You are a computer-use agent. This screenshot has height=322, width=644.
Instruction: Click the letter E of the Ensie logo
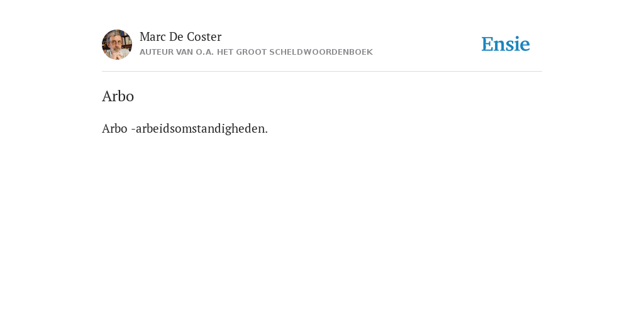coord(487,44)
